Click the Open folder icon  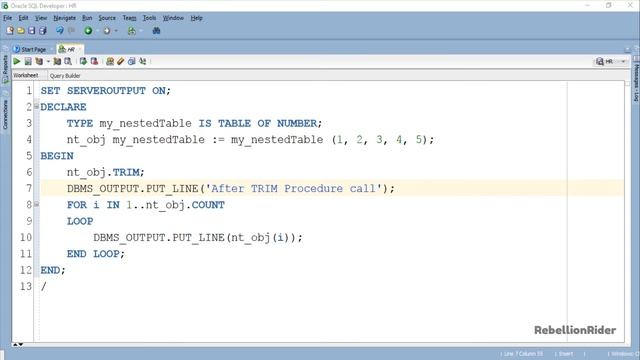21,31
